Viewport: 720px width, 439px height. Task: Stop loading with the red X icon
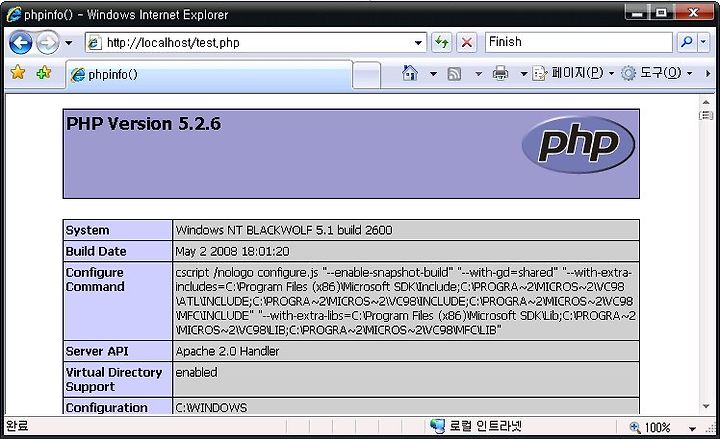point(467,43)
